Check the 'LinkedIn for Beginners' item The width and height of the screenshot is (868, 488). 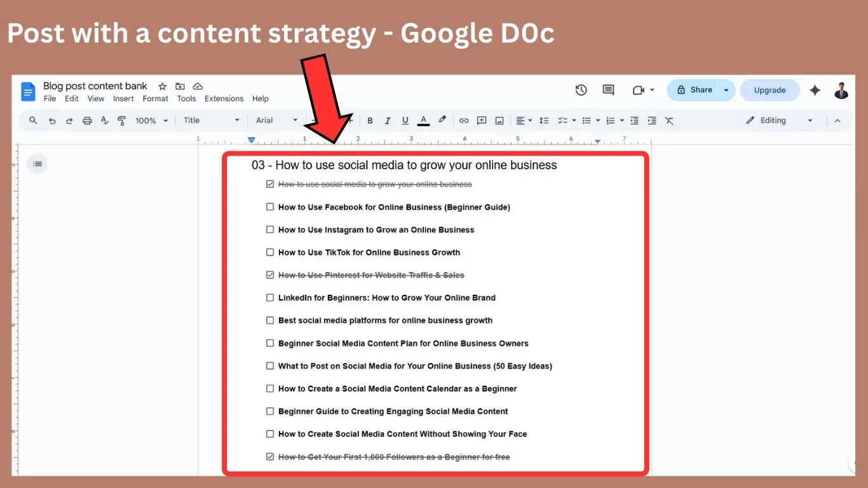[x=270, y=297]
